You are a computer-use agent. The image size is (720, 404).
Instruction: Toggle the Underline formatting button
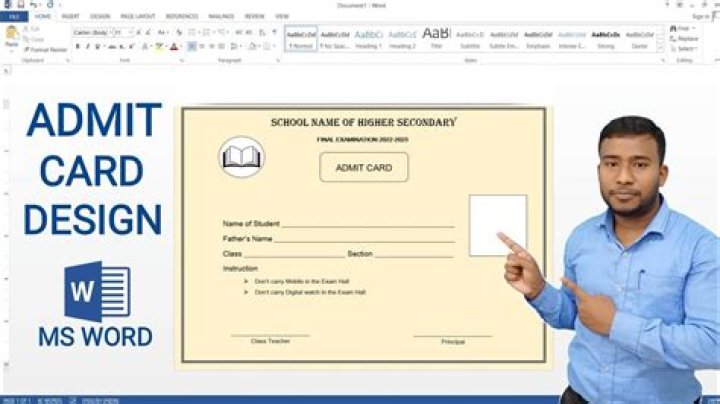pyautogui.click(x=97, y=46)
